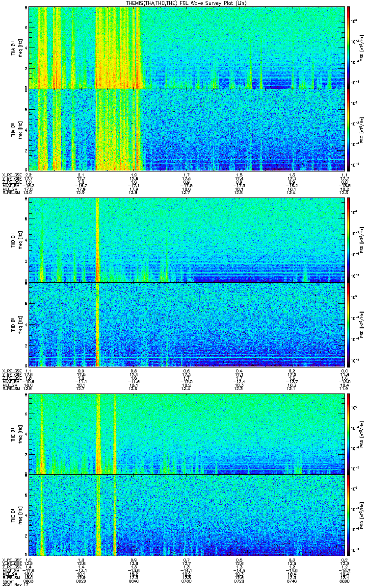This screenshot has height=588, width=368.
Task: Select the THE BII spectrogram panel
Action: (x=186, y=515)
